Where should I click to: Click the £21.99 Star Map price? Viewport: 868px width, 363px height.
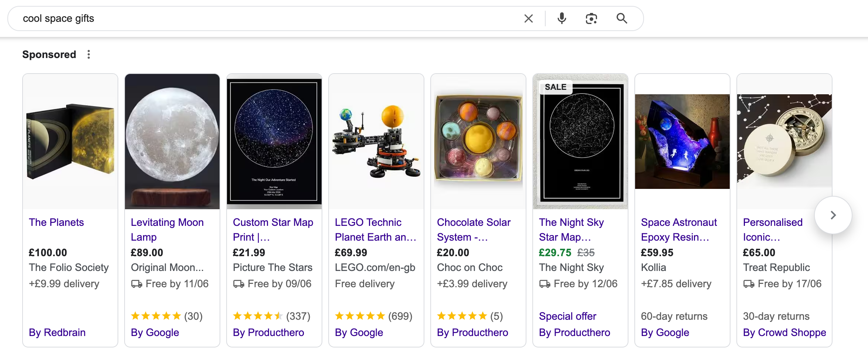coord(249,252)
